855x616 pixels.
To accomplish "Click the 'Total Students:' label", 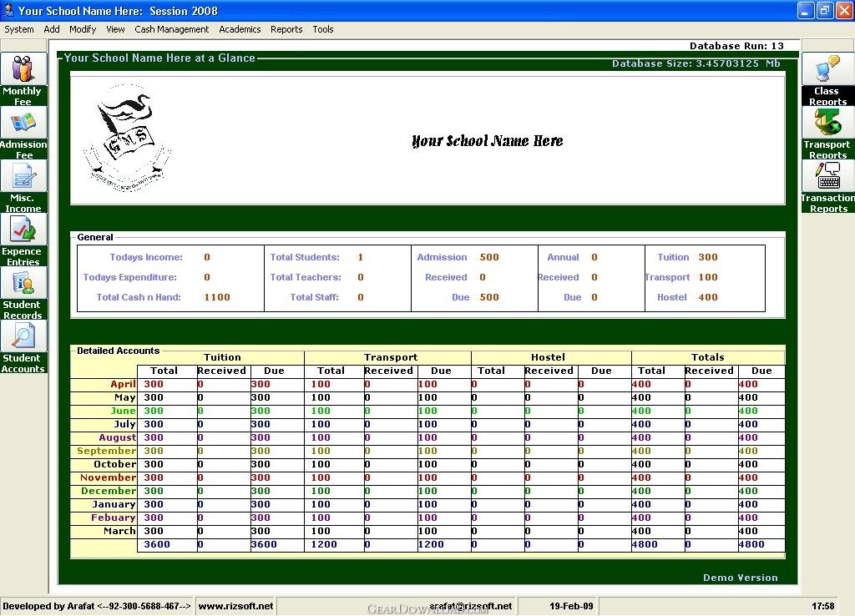I will [305, 257].
